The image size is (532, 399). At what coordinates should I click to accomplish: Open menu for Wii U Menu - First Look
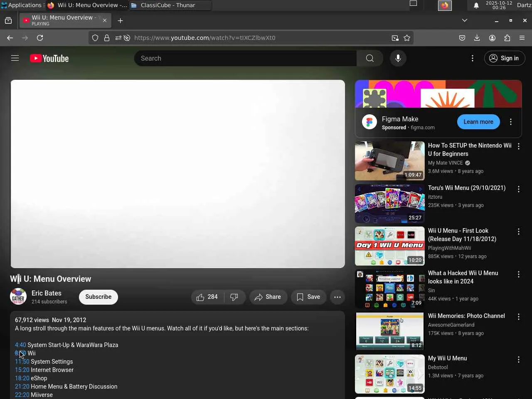(519, 232)
